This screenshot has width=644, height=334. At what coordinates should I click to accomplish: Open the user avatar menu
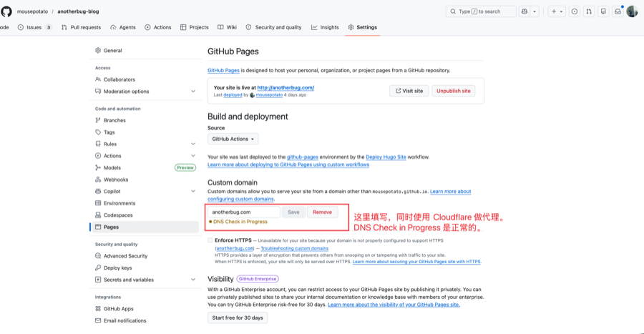coord(632,11)
